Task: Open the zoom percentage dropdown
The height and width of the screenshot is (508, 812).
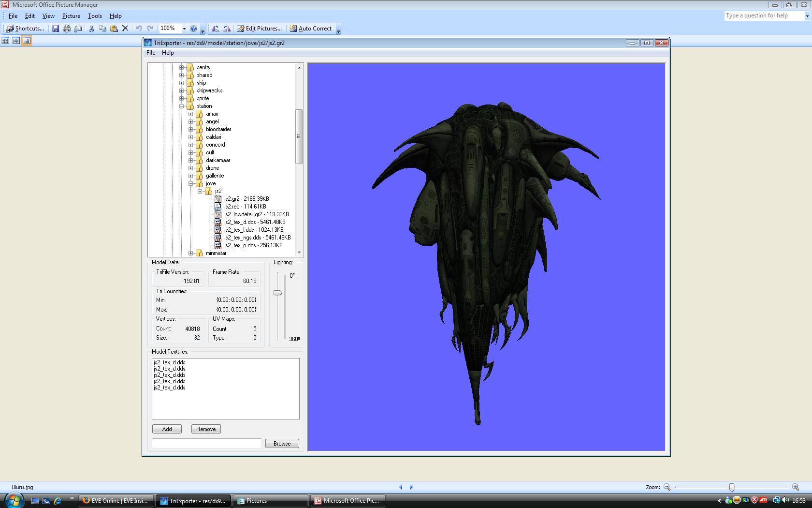Action: pos(184,29)
